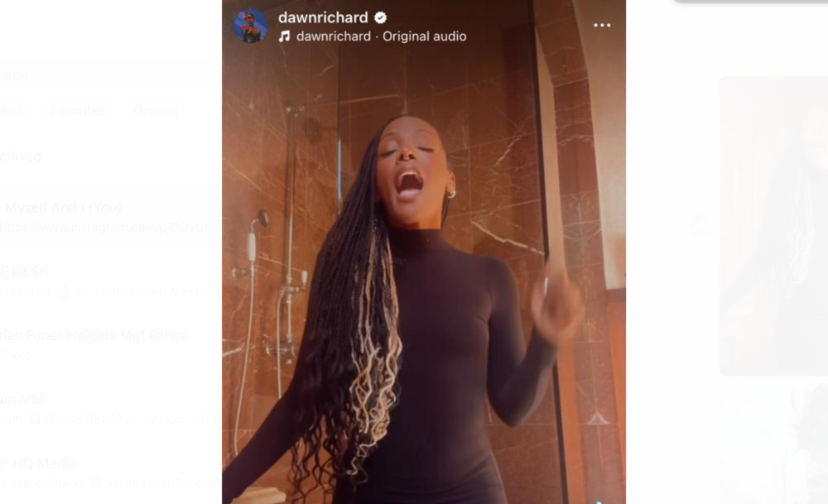
Task: Click the verified badge beside dawnrichard
Action: [x=380, y=18]
